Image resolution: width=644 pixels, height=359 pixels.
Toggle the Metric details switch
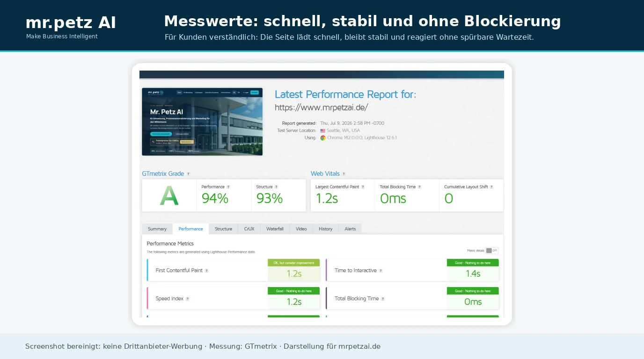(492, 251)
